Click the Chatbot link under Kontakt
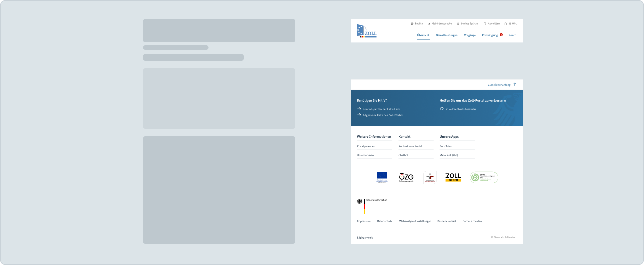This screenshot has width=644, height=265. click(403, 155)
